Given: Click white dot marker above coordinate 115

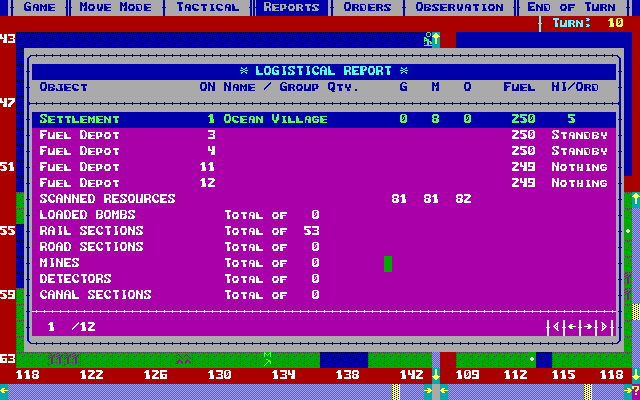Looking at the screenshot, I should click(x=531, y=359).
